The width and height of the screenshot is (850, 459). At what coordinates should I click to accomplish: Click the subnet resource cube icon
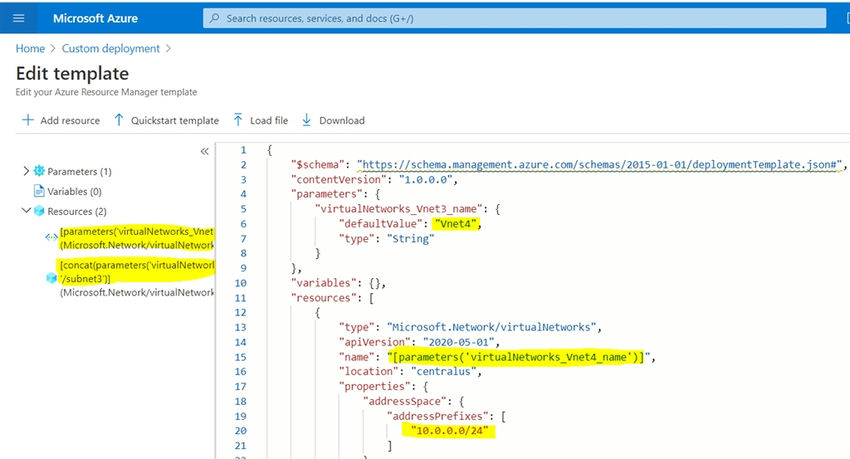pos(51,278)
